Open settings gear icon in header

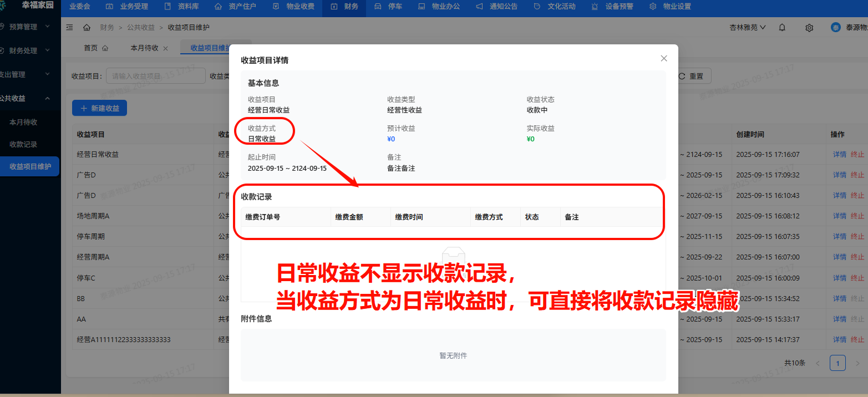[809, 27]
